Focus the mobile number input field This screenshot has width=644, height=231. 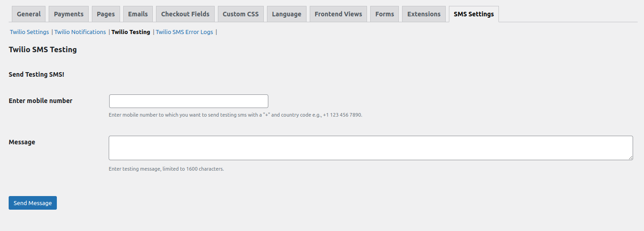pyautogui.click(x=188, y=101)
